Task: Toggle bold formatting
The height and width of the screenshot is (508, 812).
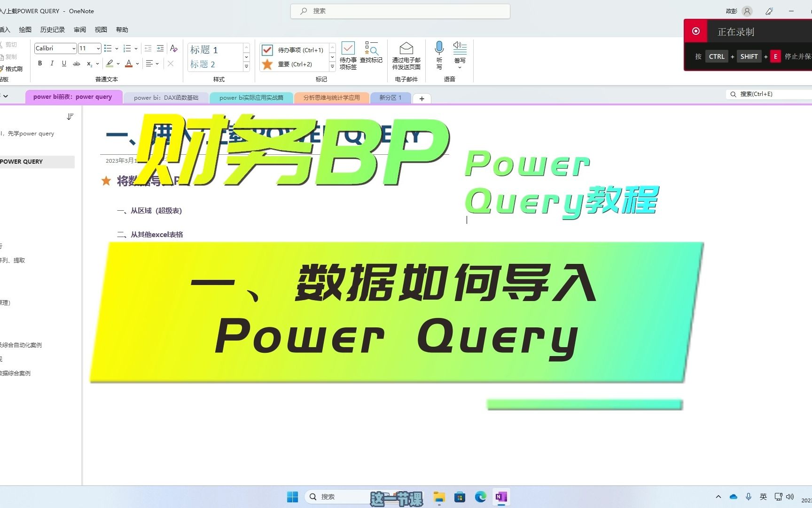Action: (x=40, y=63)
